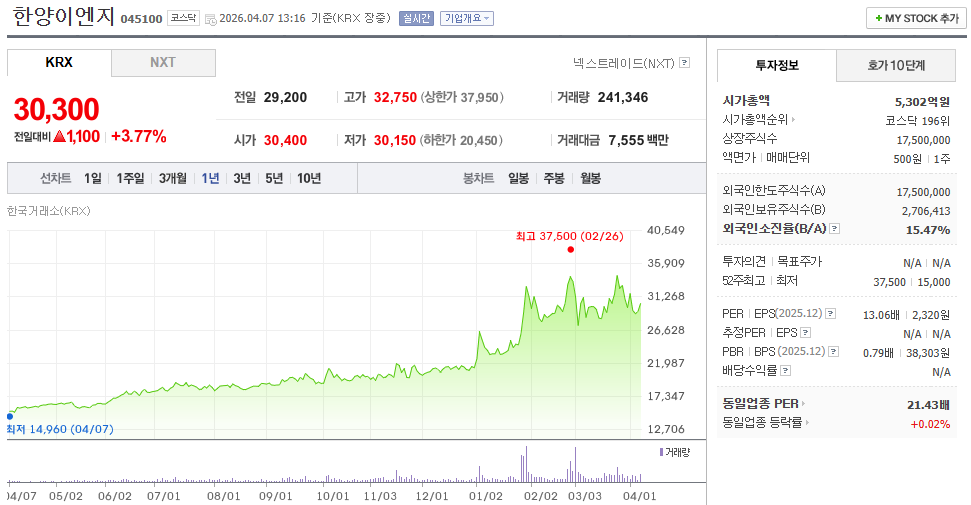
Task: Click the 04/01 date on chart axis
Action: point(639,496)
